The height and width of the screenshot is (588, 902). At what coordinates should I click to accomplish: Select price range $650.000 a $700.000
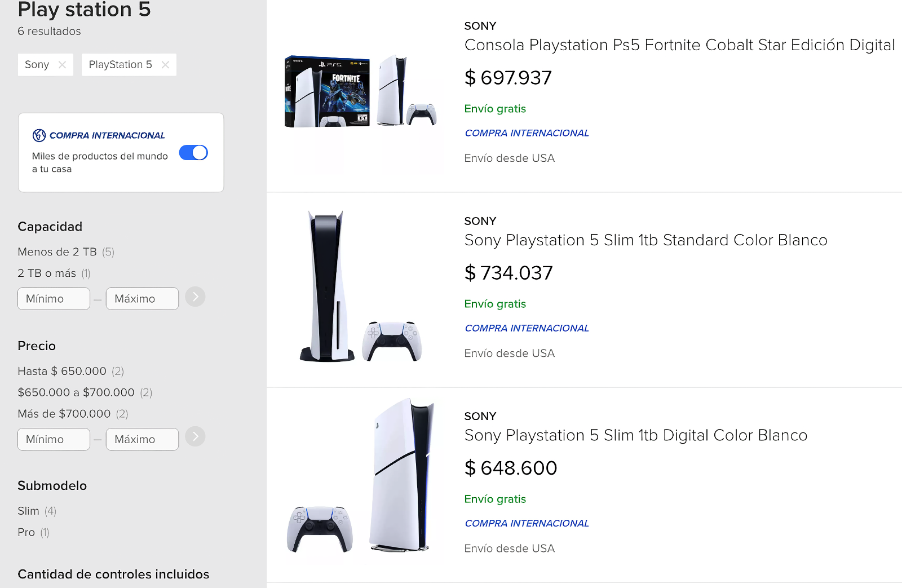point(76,392)
